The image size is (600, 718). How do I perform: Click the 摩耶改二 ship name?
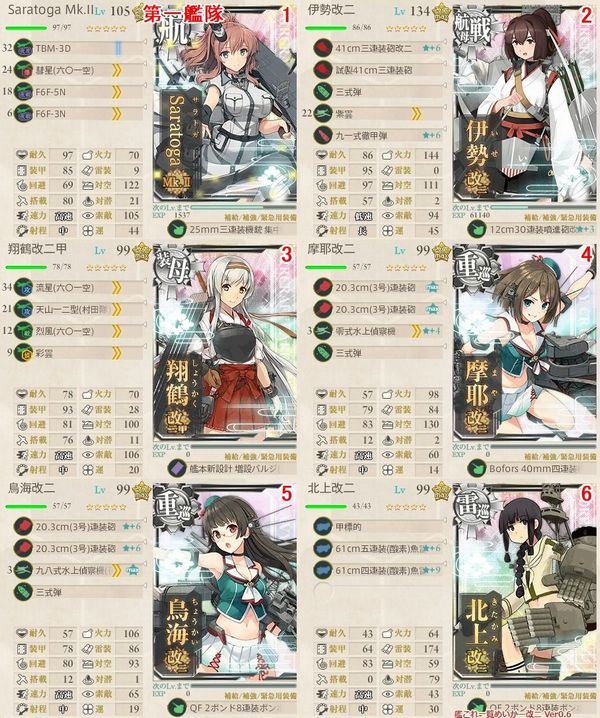(331, 250)
